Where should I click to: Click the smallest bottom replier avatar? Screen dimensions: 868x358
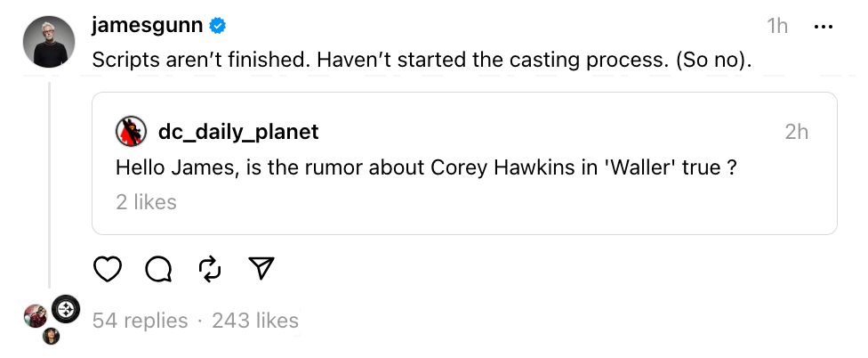coord(52,337)
